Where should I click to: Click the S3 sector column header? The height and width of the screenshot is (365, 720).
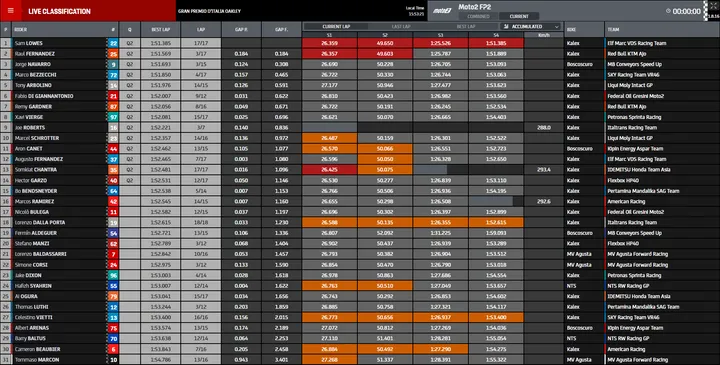pos(440,35)
